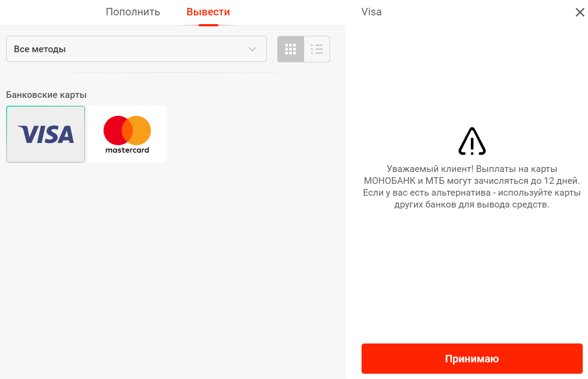
Task: Click the Все методы label text
Action: (x=40, y=49)
